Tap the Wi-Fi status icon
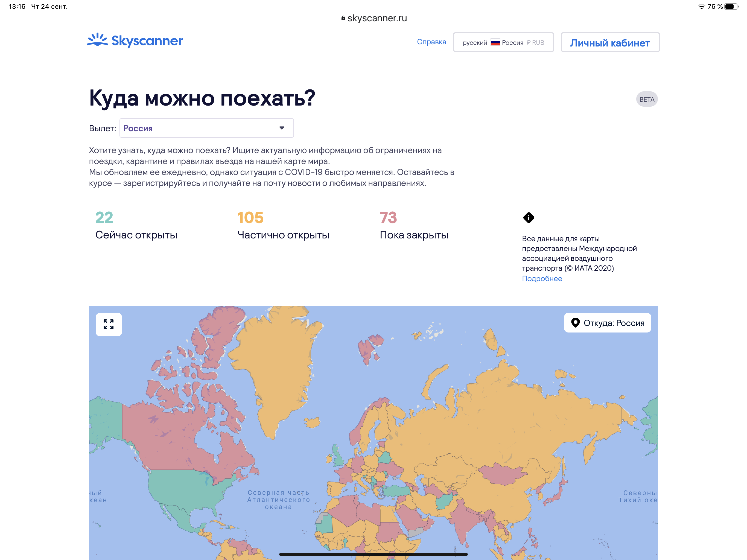747x560 pixels. [701, 6]
